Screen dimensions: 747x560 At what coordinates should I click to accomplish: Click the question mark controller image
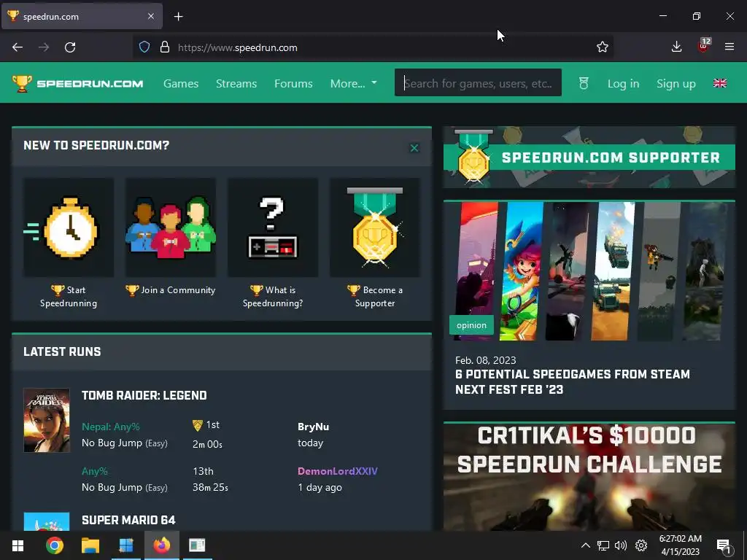(x=273, y=227)
